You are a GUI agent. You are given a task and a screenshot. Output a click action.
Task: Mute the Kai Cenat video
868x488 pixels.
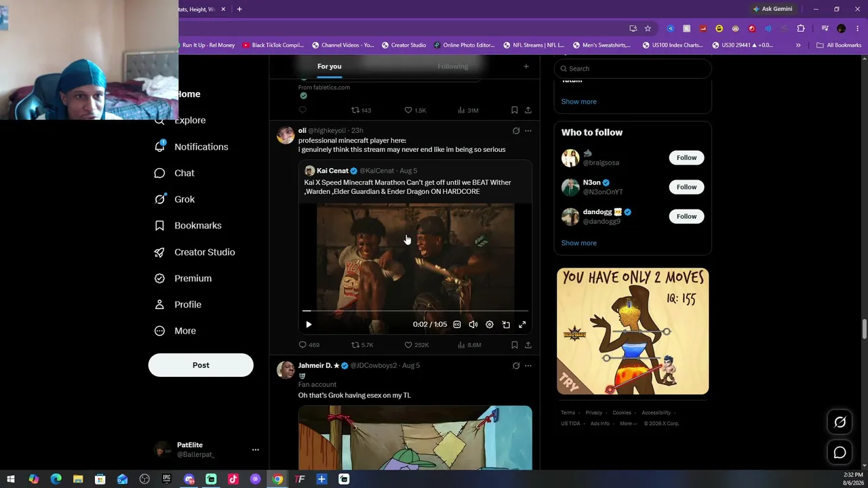click(x=473, y=325)
